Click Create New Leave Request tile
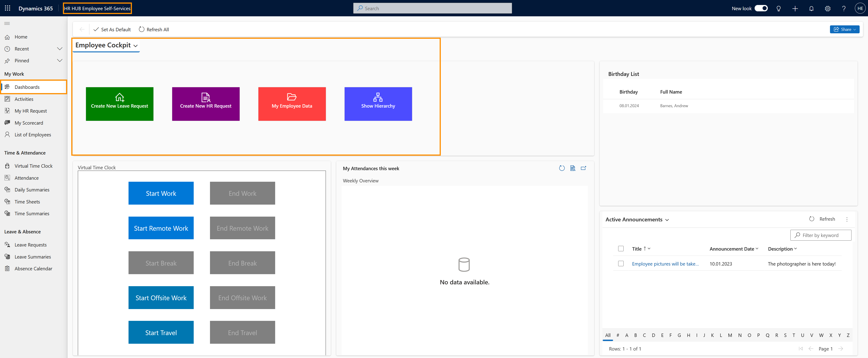The image size is (868, 358). (120, 104)
